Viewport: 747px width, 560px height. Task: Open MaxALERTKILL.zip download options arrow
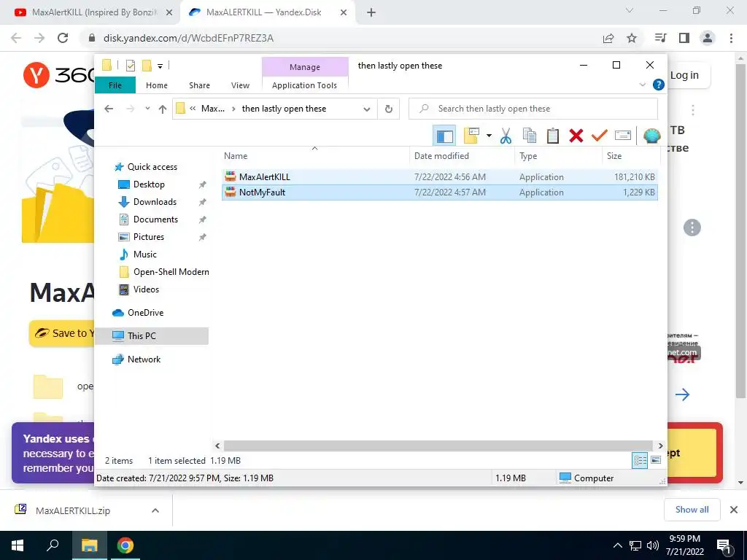click(x=155, y=510)
